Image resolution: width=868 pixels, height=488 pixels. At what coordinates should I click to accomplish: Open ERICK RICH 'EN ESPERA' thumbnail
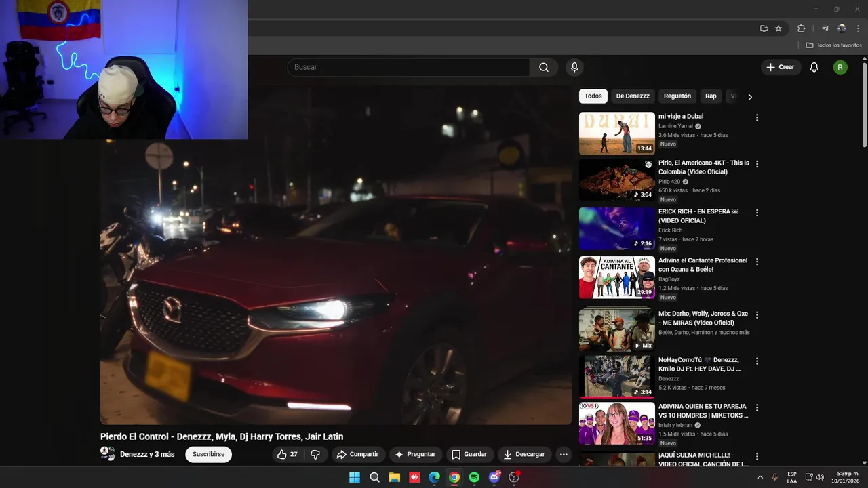tap(617, 229)
